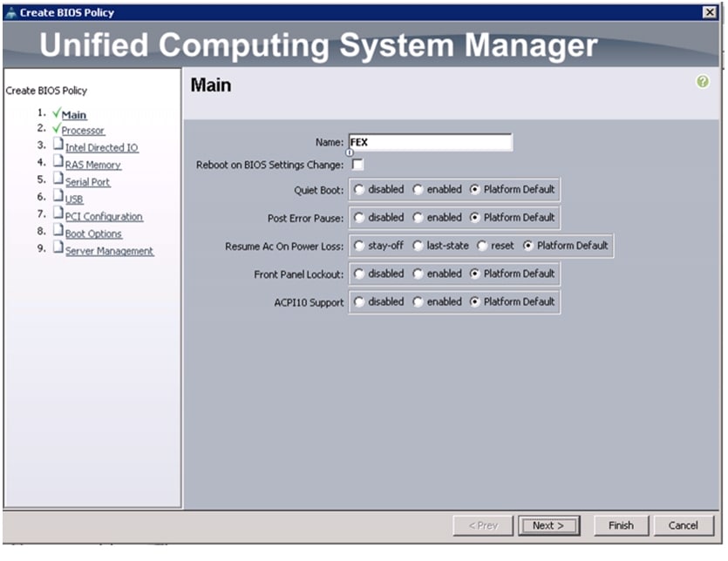Open the Intel Directed IO step
Screen dimensions: 728x561
[x=102, y=147]
